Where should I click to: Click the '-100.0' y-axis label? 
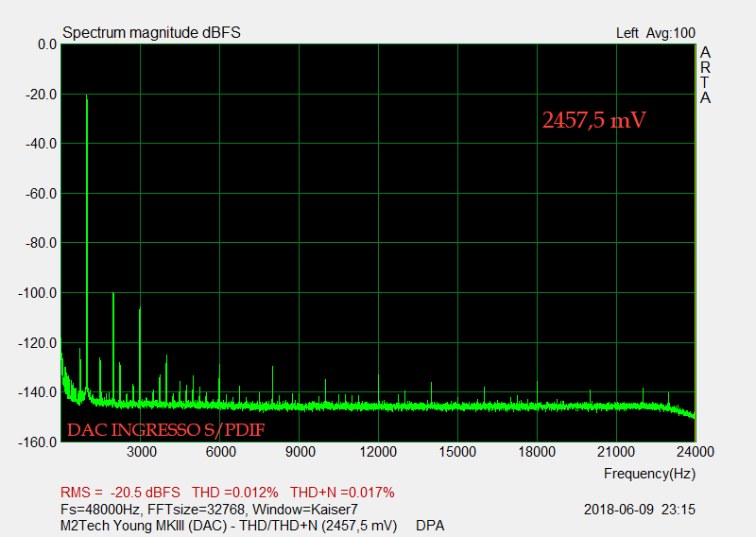[38, 293]
